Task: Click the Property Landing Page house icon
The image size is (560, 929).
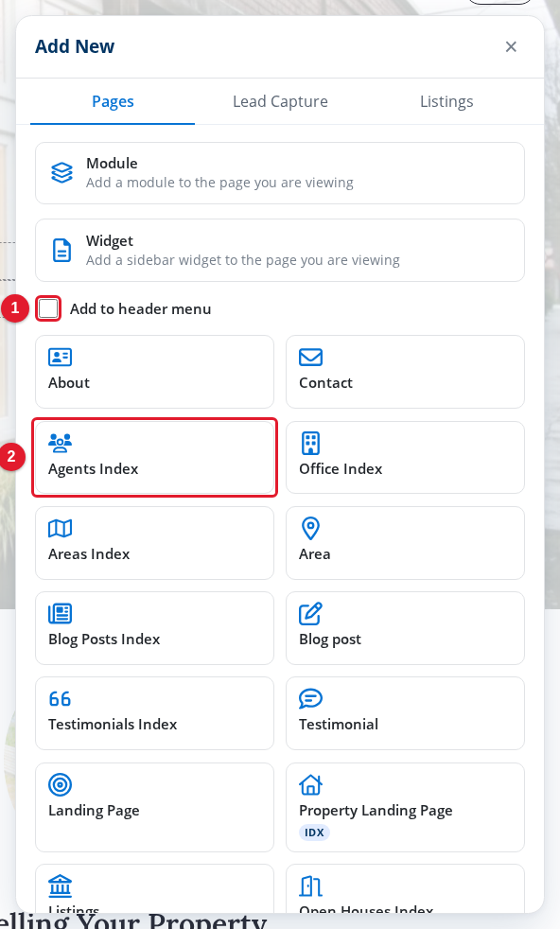Action: pyautogui.click(x=310, y=784)
